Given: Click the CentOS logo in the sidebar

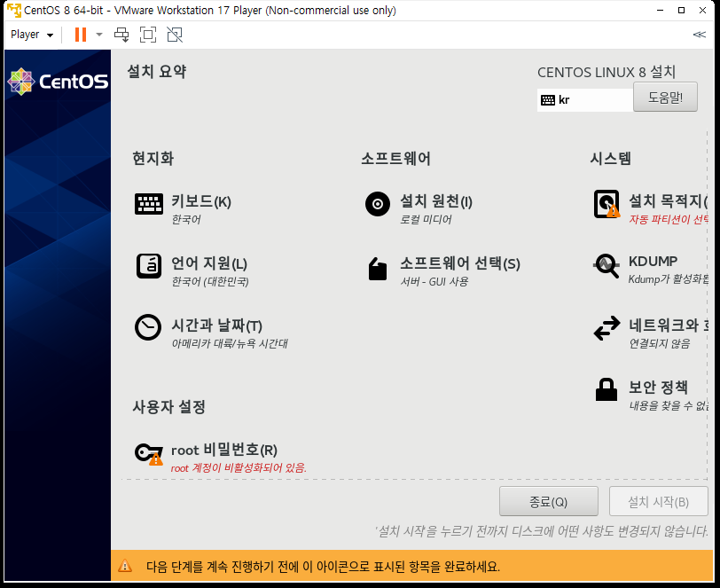Looking at the screenshot, I should point(58,82).
